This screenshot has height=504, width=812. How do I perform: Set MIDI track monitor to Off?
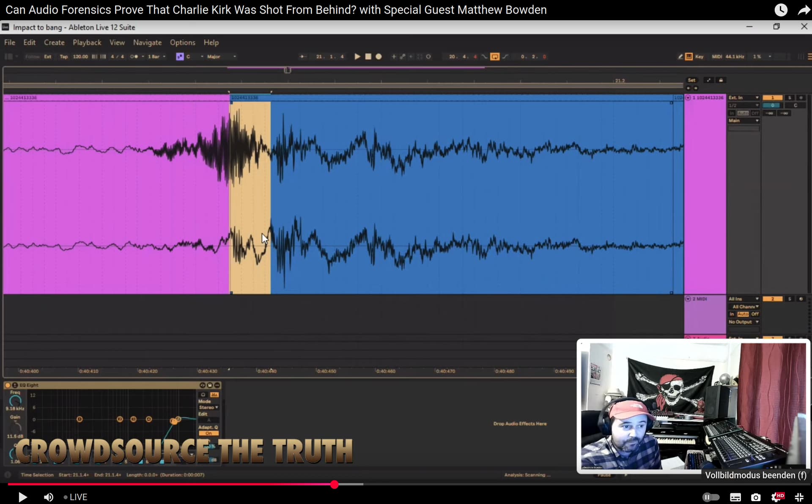(755, 314)
